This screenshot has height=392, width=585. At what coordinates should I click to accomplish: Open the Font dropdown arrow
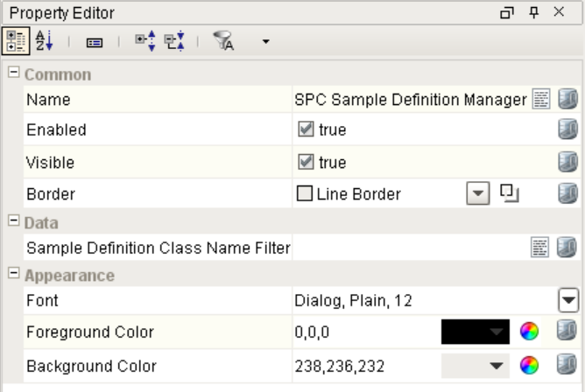[568, 301]
